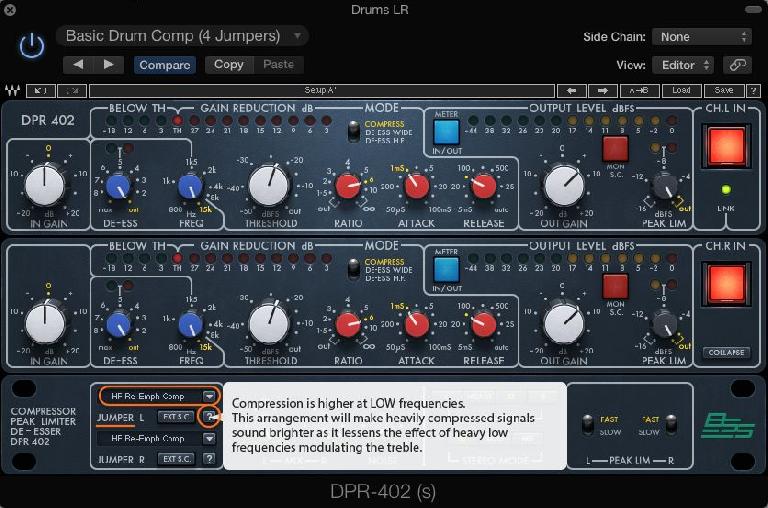Adjust channel R In Gain white knob
Screen dimensions: 768x508
tap(45, 324)
